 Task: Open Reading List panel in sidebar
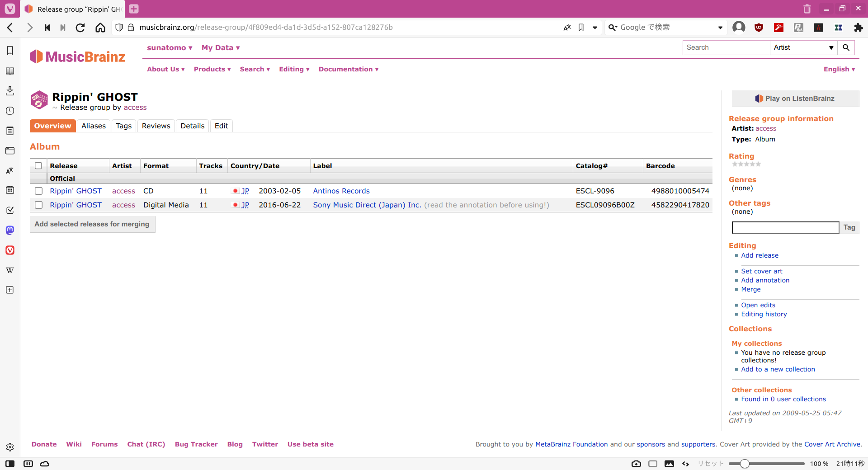pos(10,71)
